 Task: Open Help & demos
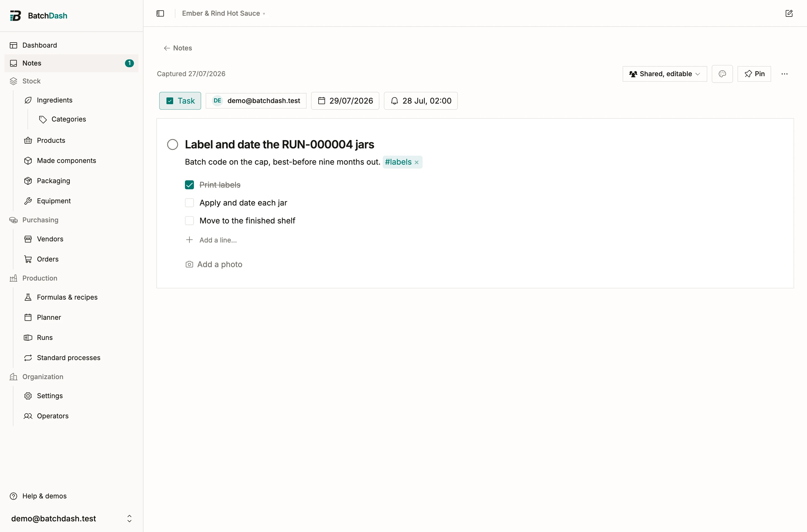(71, 496)
